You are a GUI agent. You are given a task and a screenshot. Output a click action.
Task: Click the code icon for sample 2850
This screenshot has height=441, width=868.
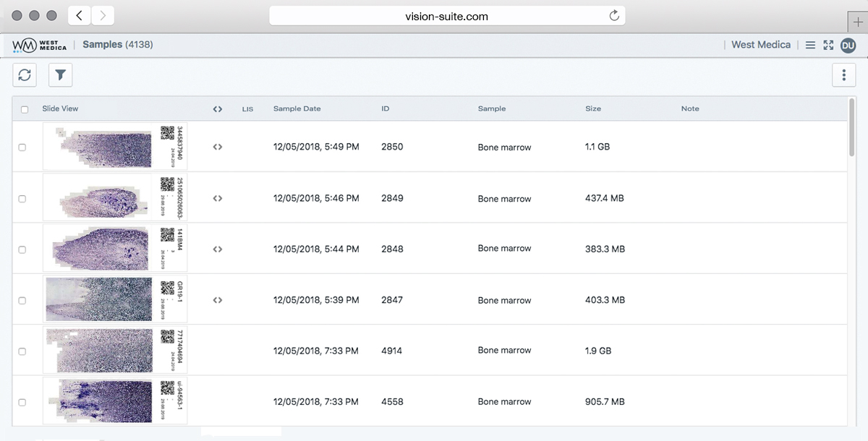tap(217, 147)
